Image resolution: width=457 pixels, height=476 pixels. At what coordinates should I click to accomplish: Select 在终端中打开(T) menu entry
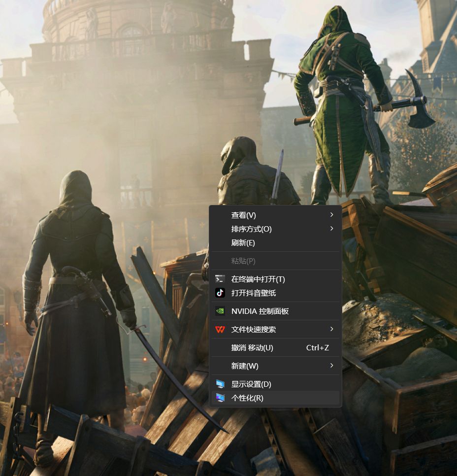275,279
